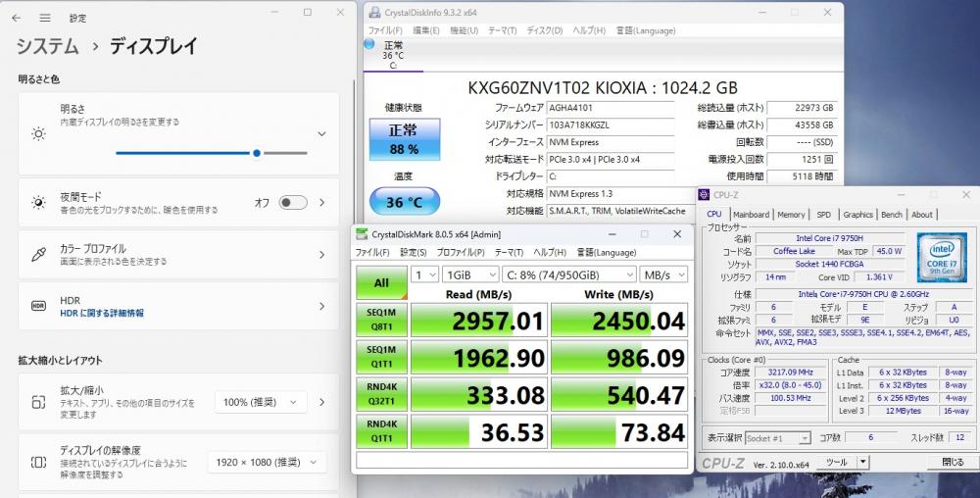Click the scale resize icon

pos(39,402)
